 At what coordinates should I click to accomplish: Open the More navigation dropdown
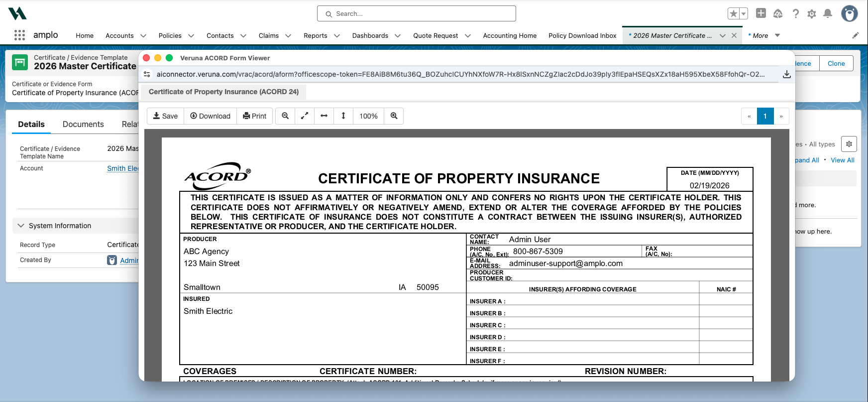click(764, 35)
